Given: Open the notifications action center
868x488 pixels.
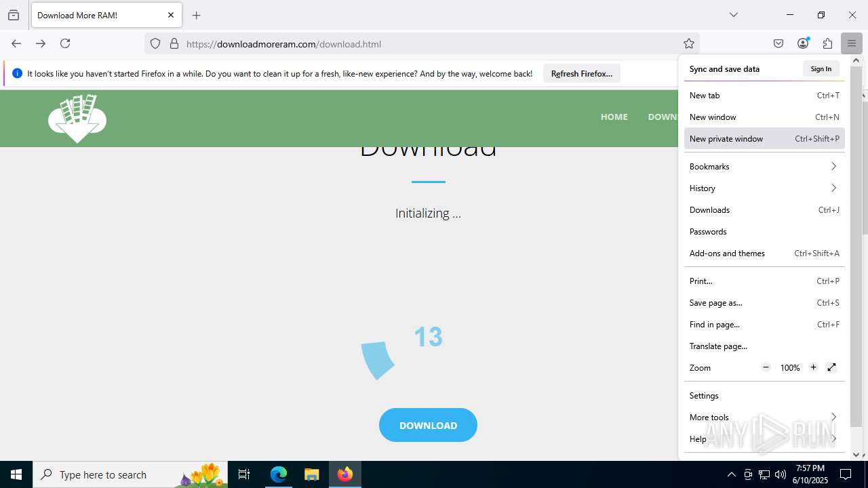Looking at the screenshot, I should pyautogui.click(x=846, y=474).
